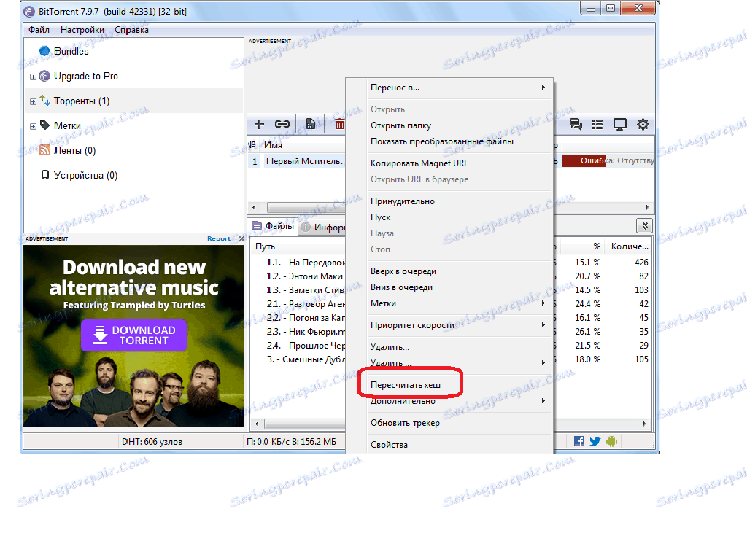This screenshot has width=747, height=560.
Task: Click the remote monitor icon
Action: [620, 124]
